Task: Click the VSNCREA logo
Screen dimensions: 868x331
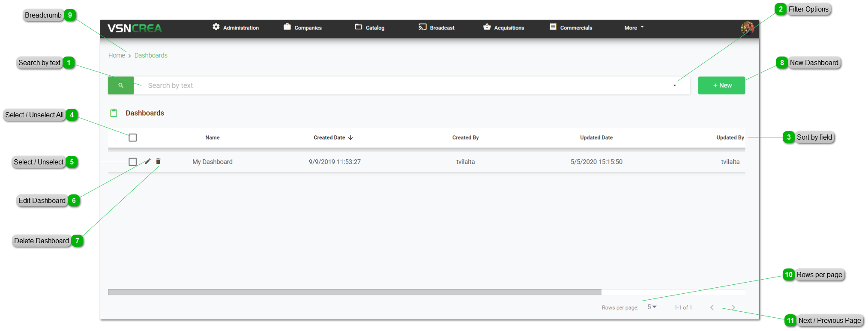Action: click(135, 28)
